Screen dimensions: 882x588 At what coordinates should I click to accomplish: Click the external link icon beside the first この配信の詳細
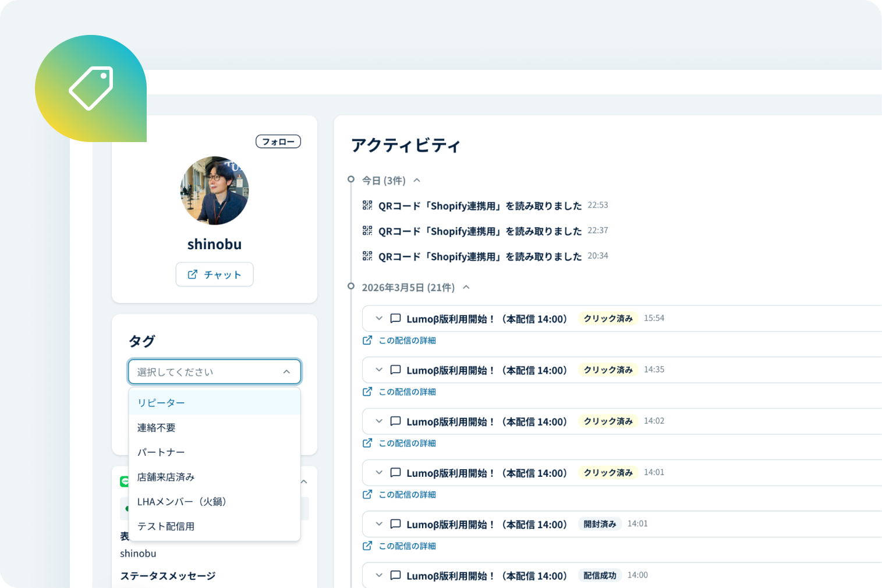(x=367, y=340)
